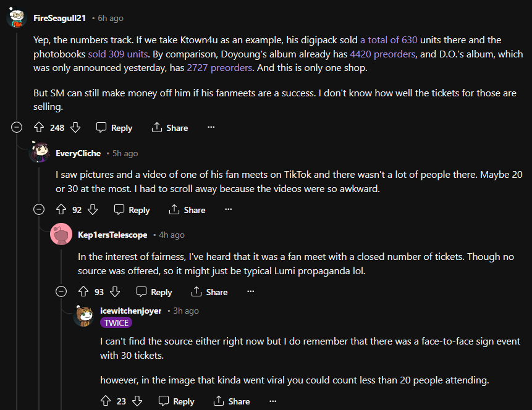Click the TWICE user flair badge

(x=116, y=322)
